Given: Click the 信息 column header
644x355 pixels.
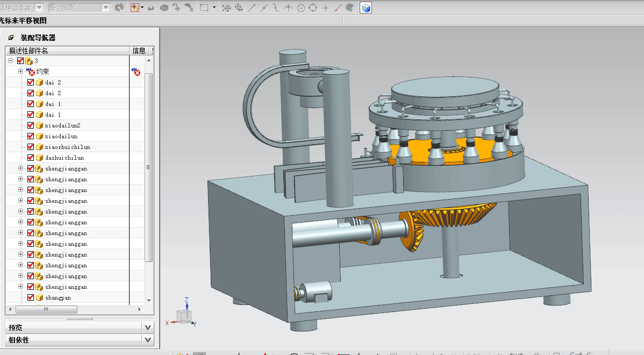Looking at the screenshot, I should pyautogui.click(x=139, y=51).
